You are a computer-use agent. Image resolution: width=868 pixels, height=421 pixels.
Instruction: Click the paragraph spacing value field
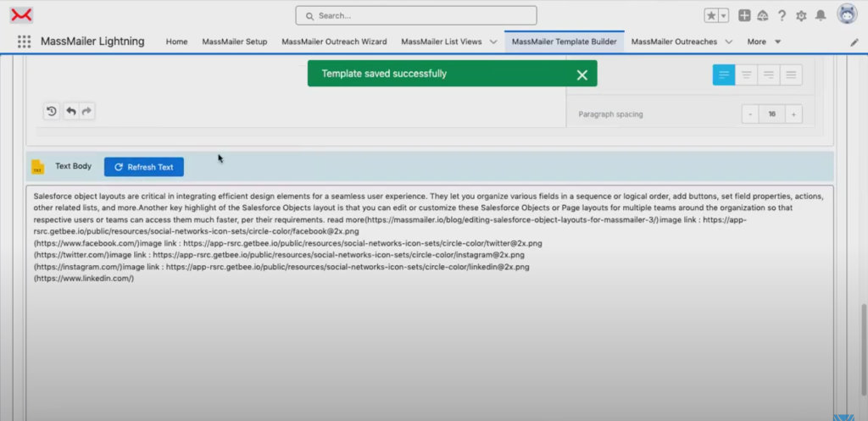coord(771,114)
